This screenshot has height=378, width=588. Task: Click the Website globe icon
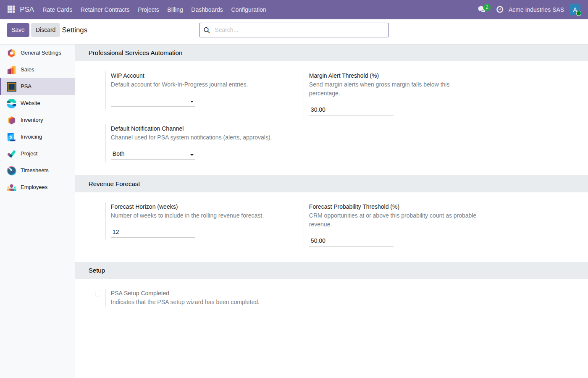[12, 103]
